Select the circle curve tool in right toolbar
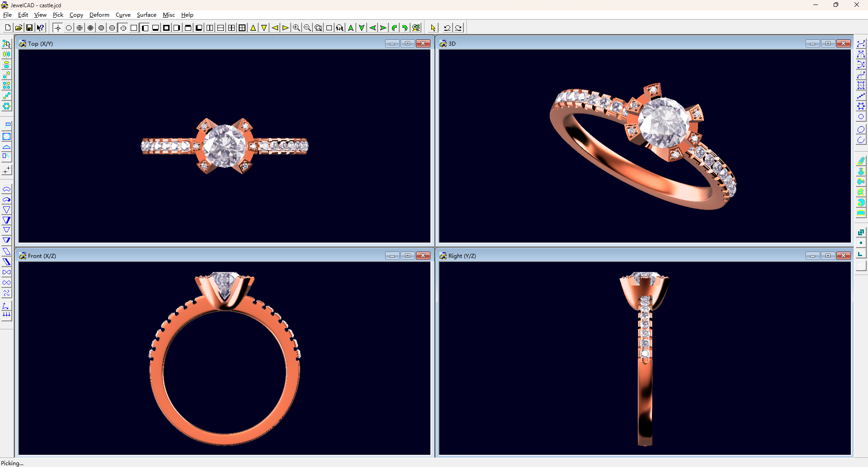The height and width of the screenshot is (467, 868). 861,117
